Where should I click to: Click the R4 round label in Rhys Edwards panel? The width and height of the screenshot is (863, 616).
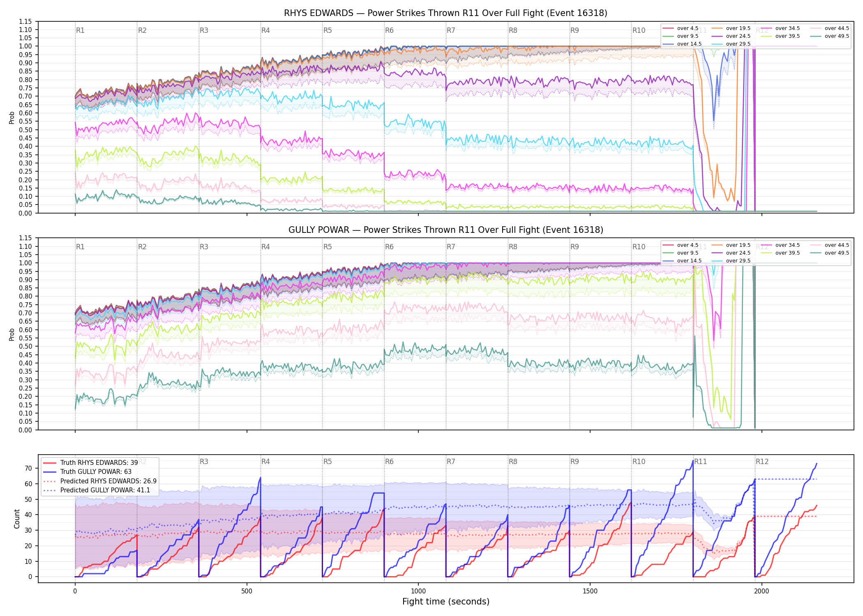[265, 30]
